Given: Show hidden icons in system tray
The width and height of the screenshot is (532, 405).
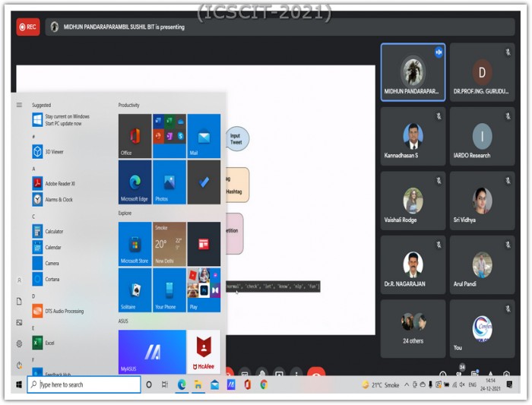Looking at the screenshot, I should pos(406,385).
